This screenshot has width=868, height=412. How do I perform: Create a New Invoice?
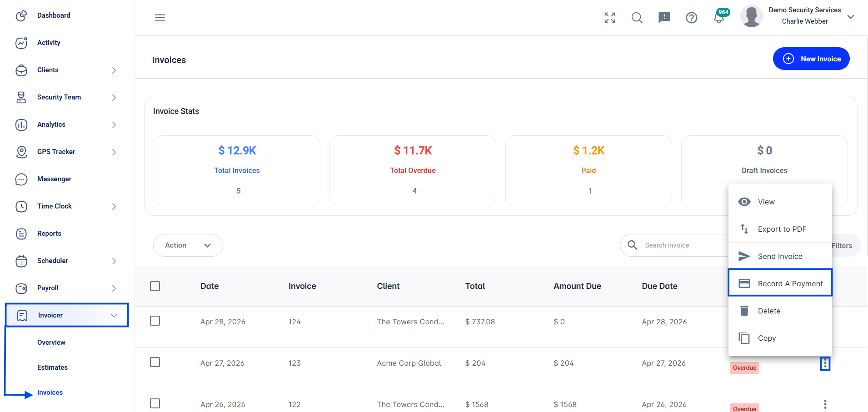point(811,59)
